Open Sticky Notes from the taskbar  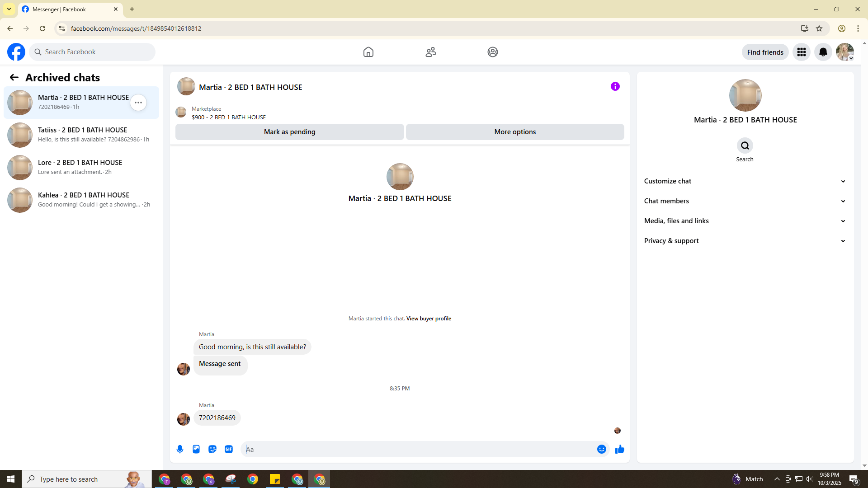pos(275,479)
